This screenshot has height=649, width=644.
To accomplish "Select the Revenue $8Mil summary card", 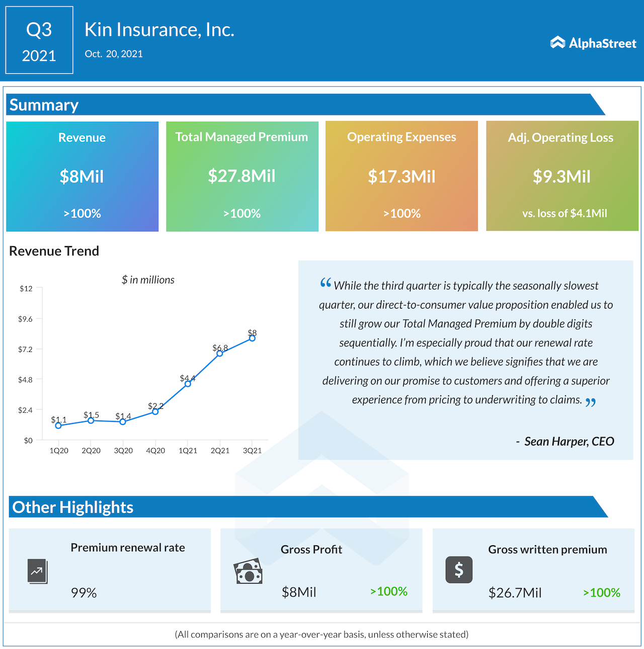I will point(83,176).
